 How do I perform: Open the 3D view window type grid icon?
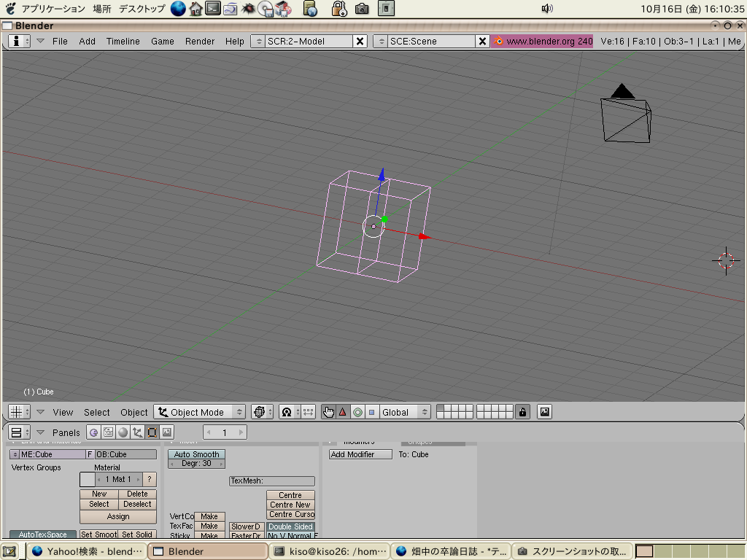click(19, 412)
